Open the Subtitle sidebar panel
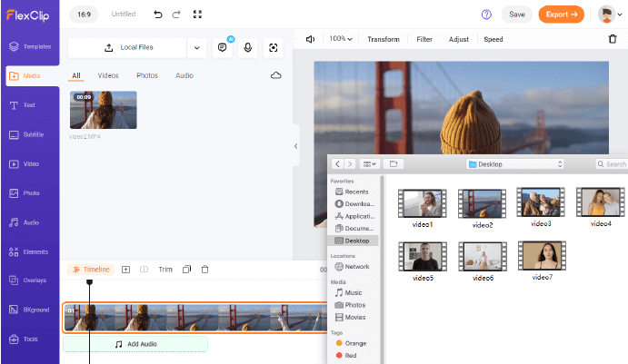628x364 pixels. 26,135
